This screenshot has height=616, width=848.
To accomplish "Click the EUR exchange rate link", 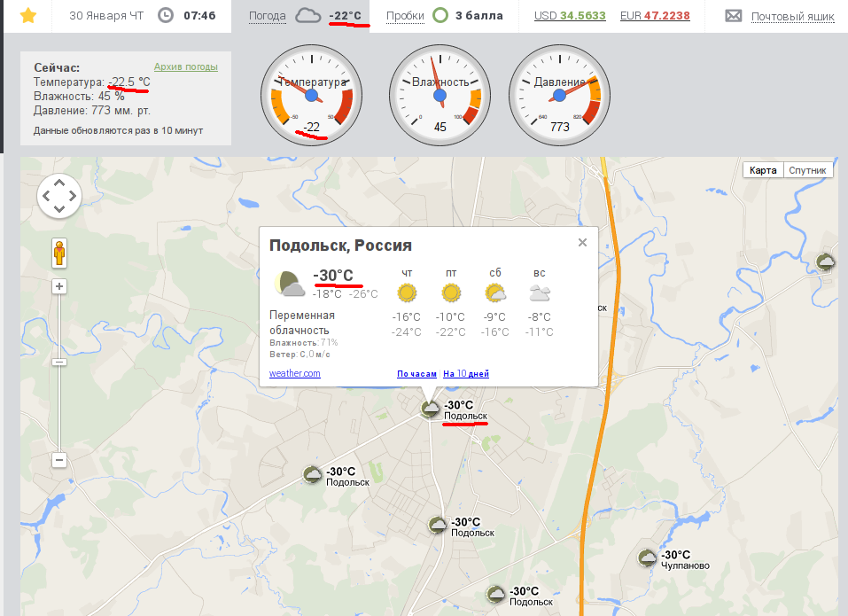I will (x=655, y=16).
